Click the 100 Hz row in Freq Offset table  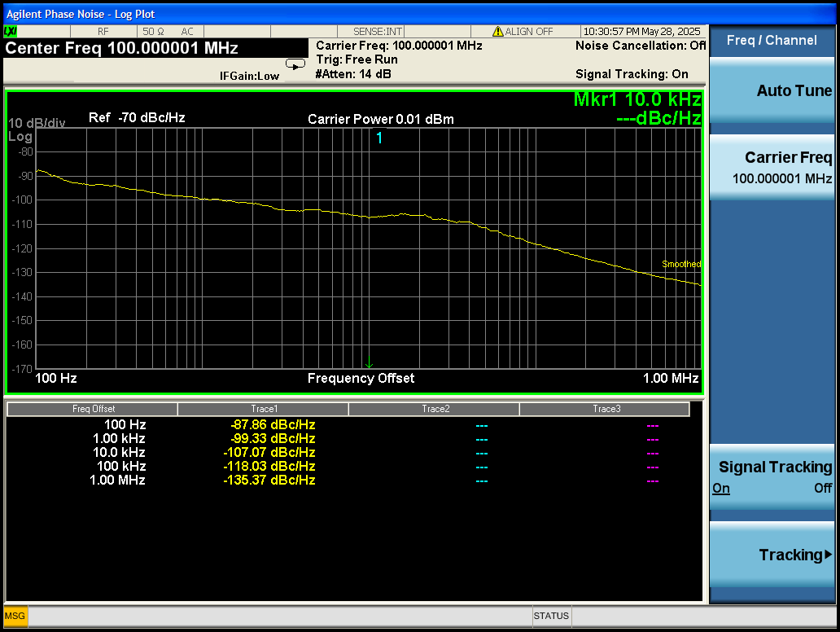pyautogui.click(x=125, y=424)
